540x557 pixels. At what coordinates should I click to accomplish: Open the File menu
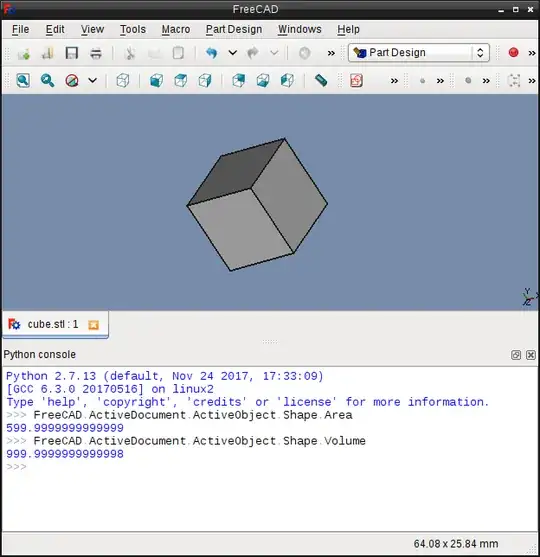click(21, 29)
